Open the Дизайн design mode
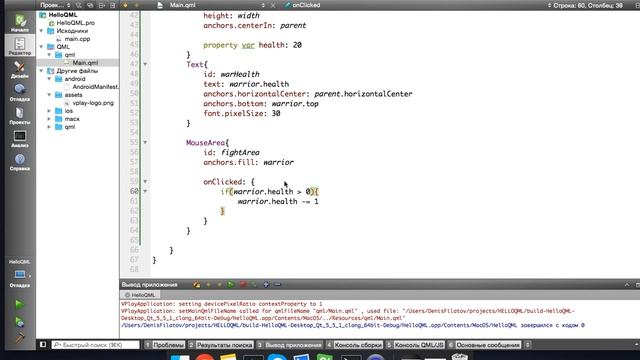Screen dimensions: 640x360 (x=20, y=69)
